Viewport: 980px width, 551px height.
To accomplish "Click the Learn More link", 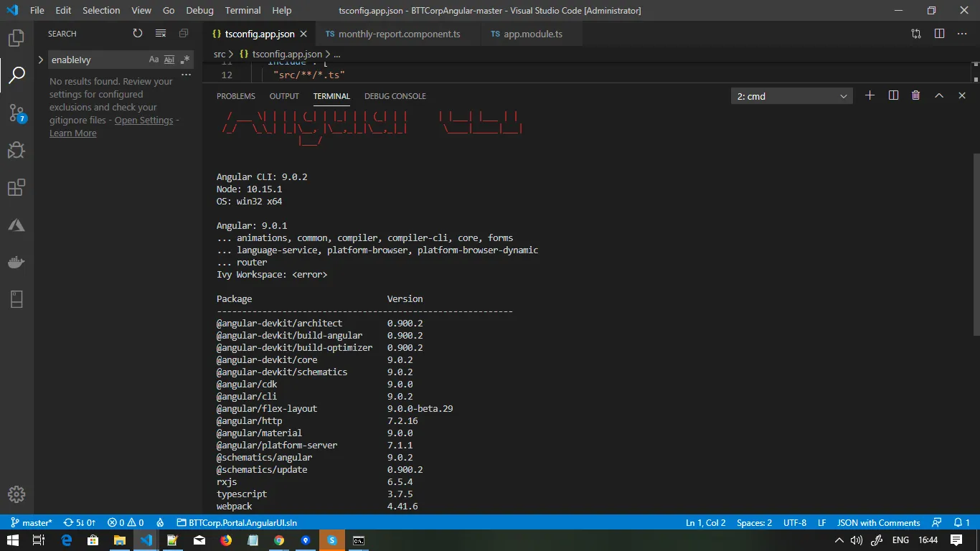I will click(72, 133).
